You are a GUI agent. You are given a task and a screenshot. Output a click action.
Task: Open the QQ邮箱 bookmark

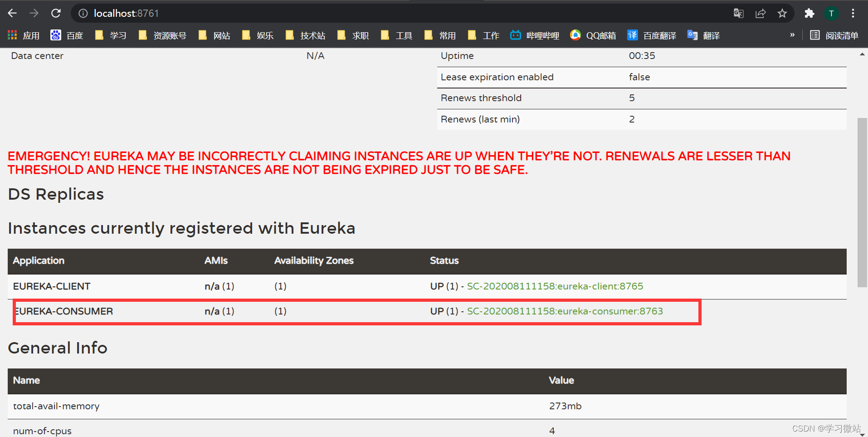(x=593, y=35)
